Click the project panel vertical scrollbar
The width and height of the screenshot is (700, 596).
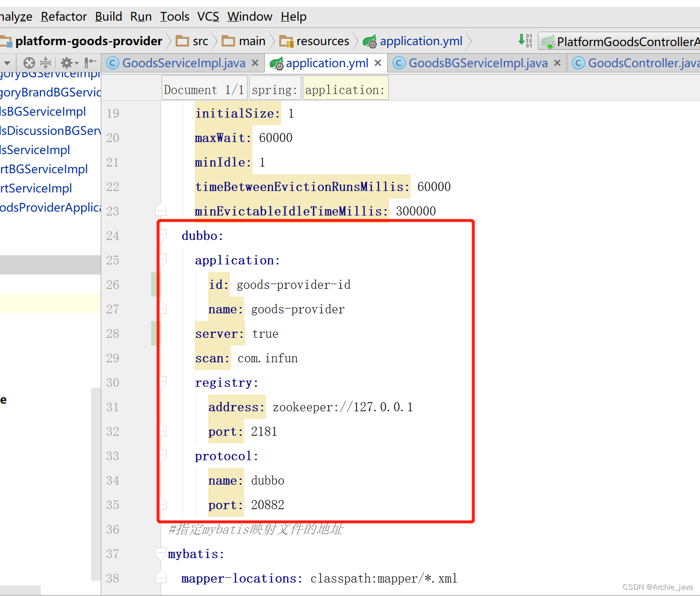[96, 484]
